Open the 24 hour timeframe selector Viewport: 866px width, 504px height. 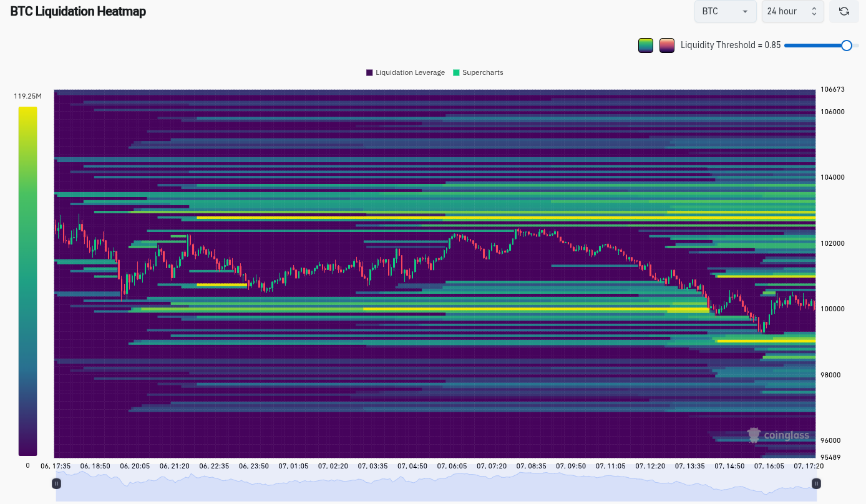pyautogui.click(x=792, y=11)
